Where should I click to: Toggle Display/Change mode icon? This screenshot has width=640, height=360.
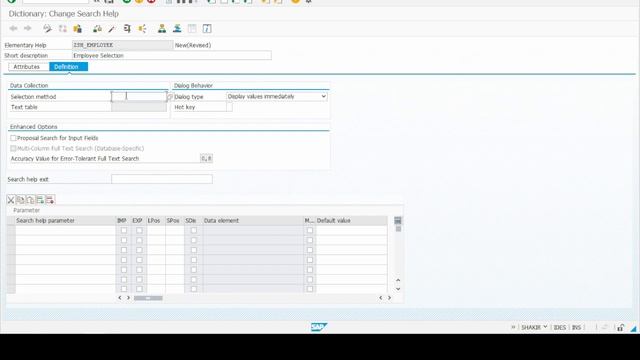point(47,29)
